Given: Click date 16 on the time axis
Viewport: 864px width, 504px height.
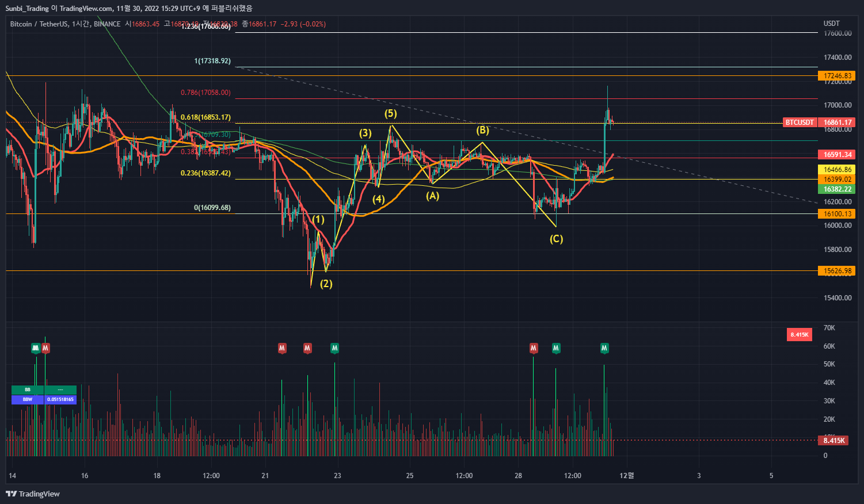Looking at the screenshot, I should coord(85,476).
